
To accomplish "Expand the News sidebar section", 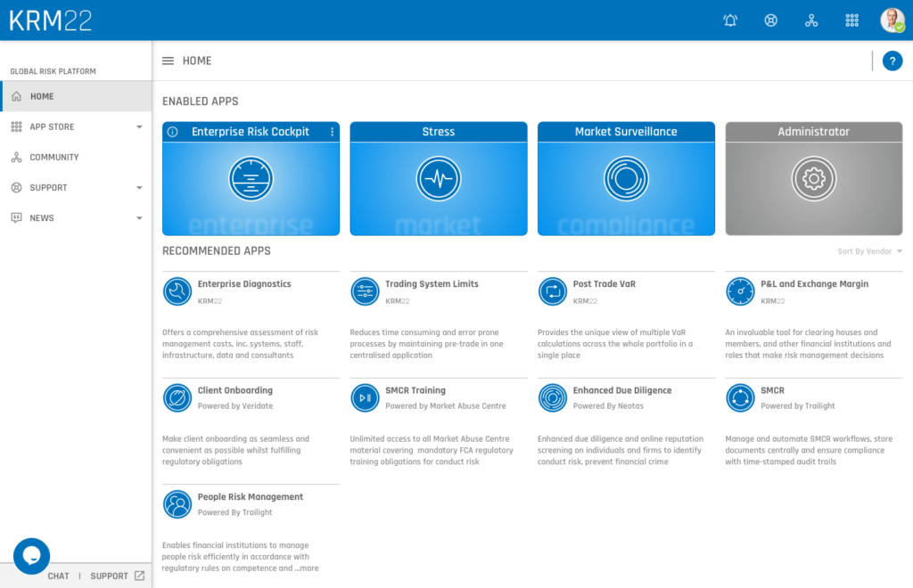I will click(x=139, y=218).
